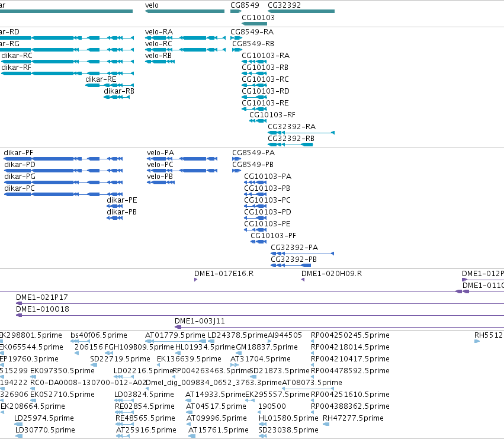504x439 pixels.
Task: Click CG8549-RB transcript
Action: (237, 50)
